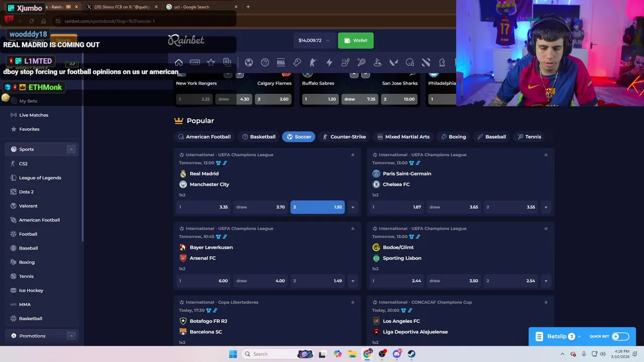Expand more markets for PSG vs Chelsea
The image size is (644, 362).
546,207
